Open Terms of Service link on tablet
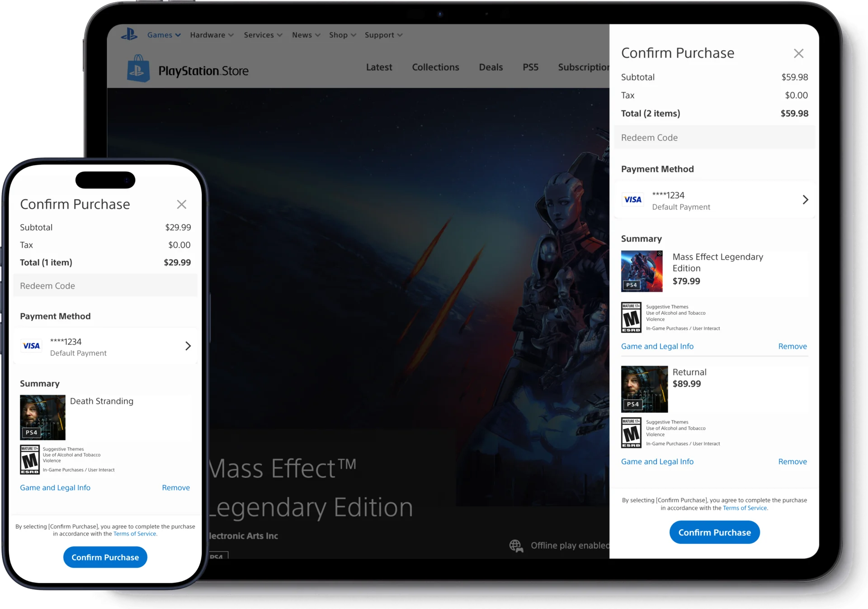Image resolution: width=868 pixels, height=609 pixels. [x=745, y=508]
